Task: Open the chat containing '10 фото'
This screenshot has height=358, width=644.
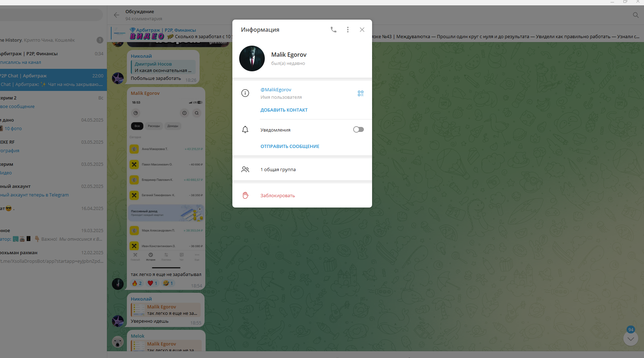Action: [x=53, y=124]
